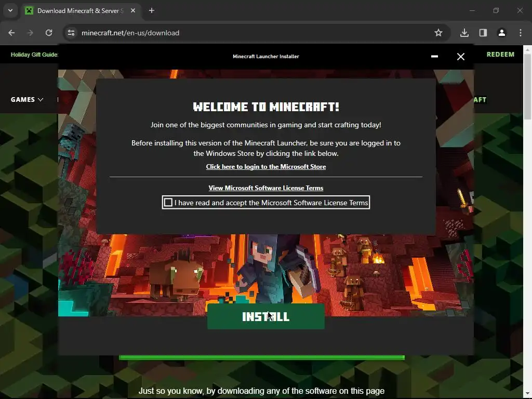Click the REDEEM link in the site header
The height and width of the screenshot is (399, 532).
(x=500, y=55)
